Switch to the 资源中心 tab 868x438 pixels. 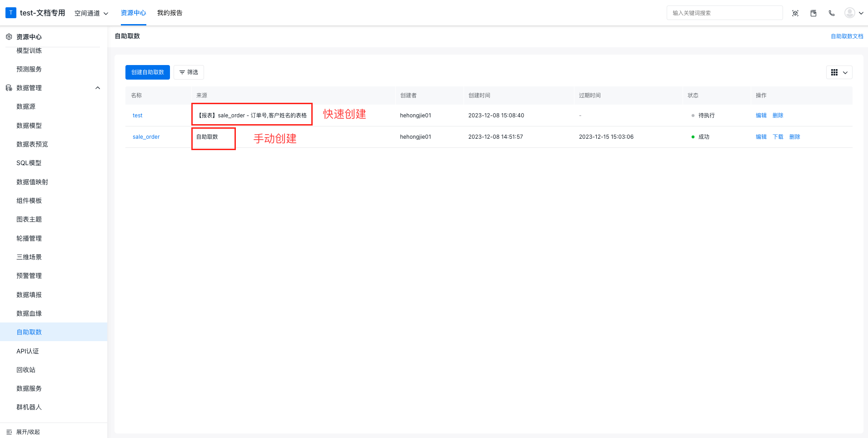(x=134, y=13)
